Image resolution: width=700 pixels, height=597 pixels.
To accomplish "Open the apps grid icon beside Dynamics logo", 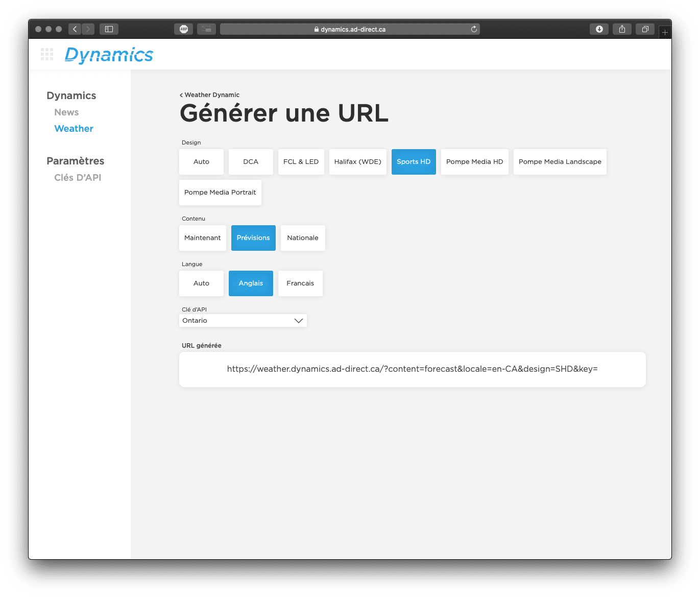I will click(47, 55).
